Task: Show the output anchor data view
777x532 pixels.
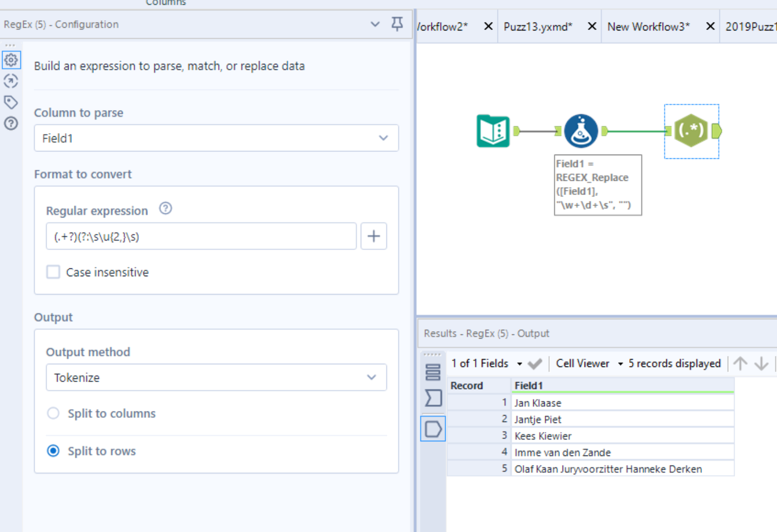Action: (x=433, y=429)
